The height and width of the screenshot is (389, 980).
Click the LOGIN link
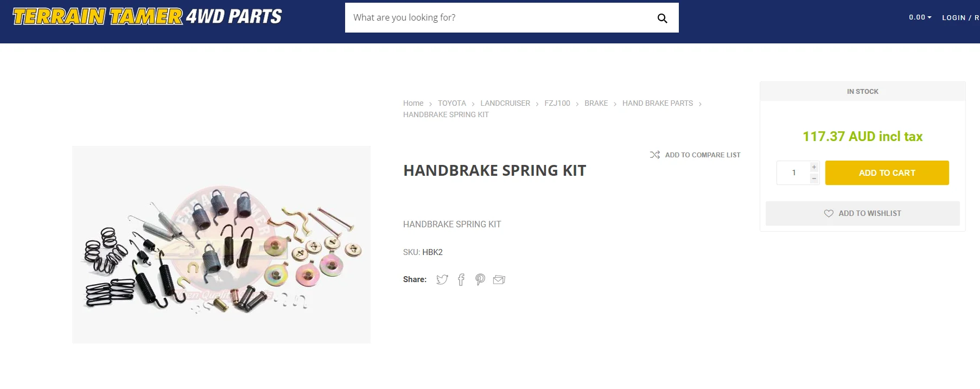[954, 17]
